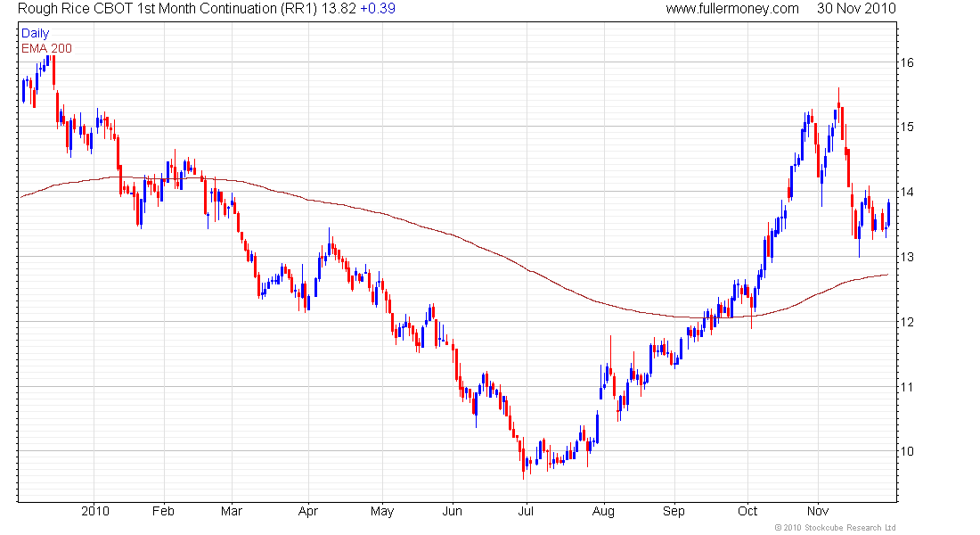
Task: Click the x-axis label 'Jun'
Action: pos(452,511)
